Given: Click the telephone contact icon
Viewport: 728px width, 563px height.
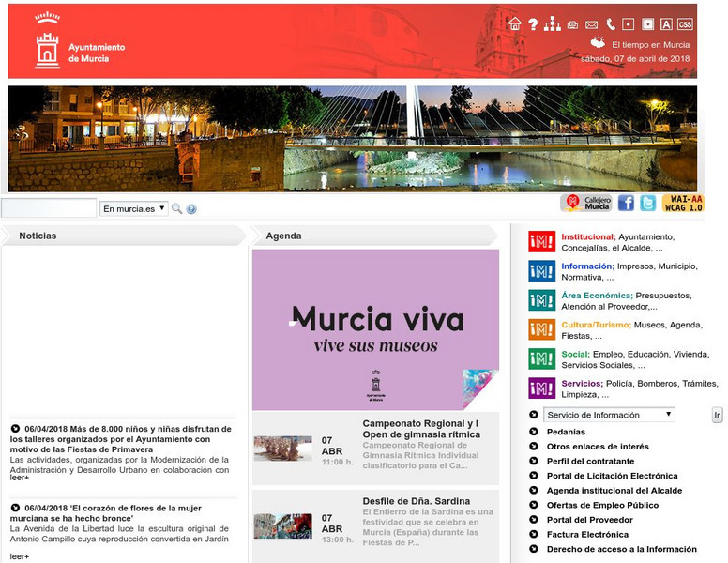Looking at the screenshot, I should (x=611, y=24).
